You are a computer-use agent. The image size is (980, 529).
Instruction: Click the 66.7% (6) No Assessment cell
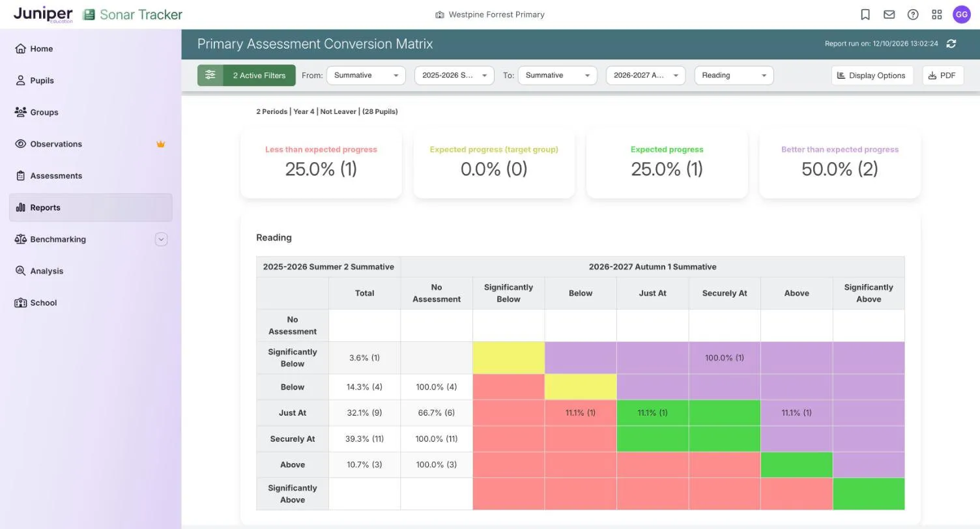tap(437, 413)
